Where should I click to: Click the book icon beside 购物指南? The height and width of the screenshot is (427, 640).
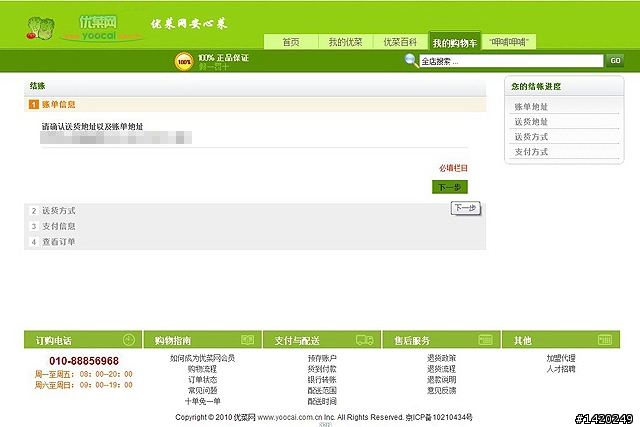click(247, 340)
